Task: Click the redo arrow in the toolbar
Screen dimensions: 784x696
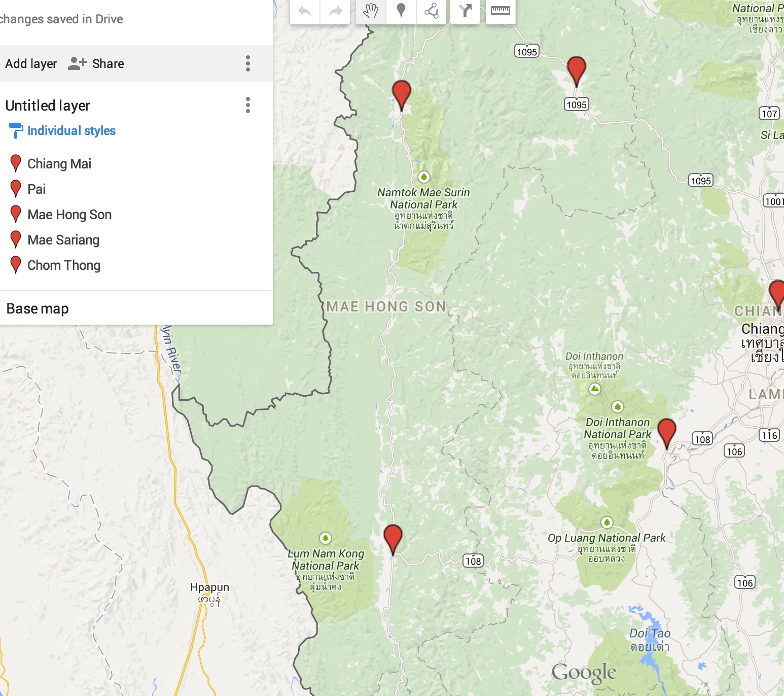Action: tap(335, 11)
